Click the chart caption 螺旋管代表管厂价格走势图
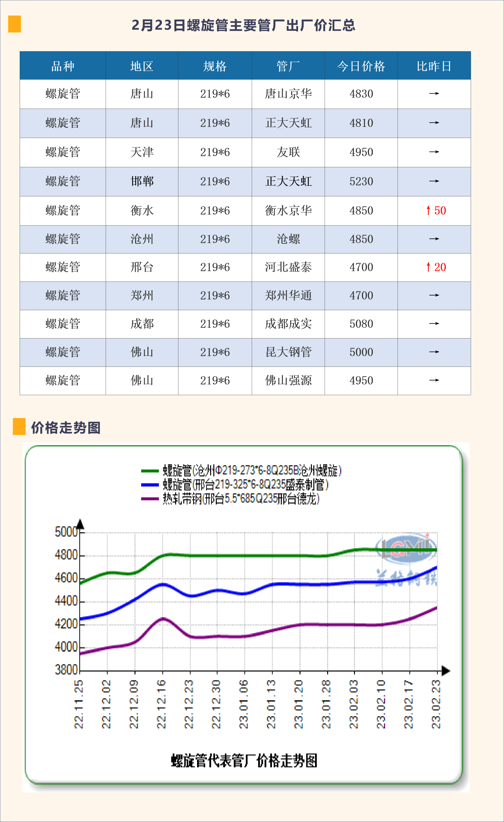 (244, 761)
